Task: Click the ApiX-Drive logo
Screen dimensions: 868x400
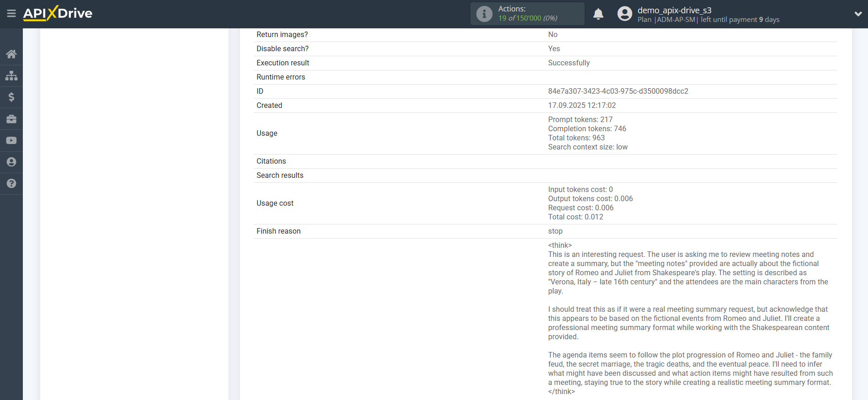Action: [58, 13]
